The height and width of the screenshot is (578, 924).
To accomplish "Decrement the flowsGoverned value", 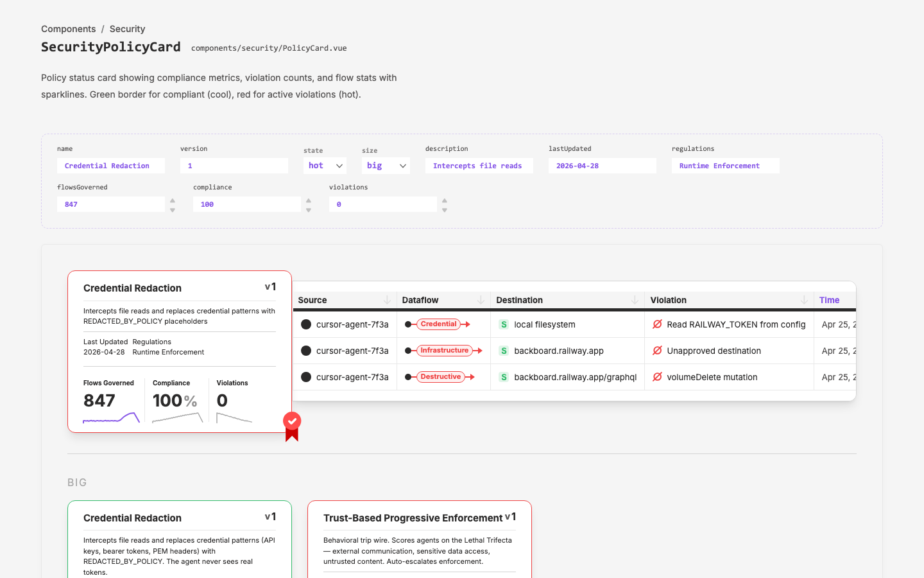I will 173,210.
